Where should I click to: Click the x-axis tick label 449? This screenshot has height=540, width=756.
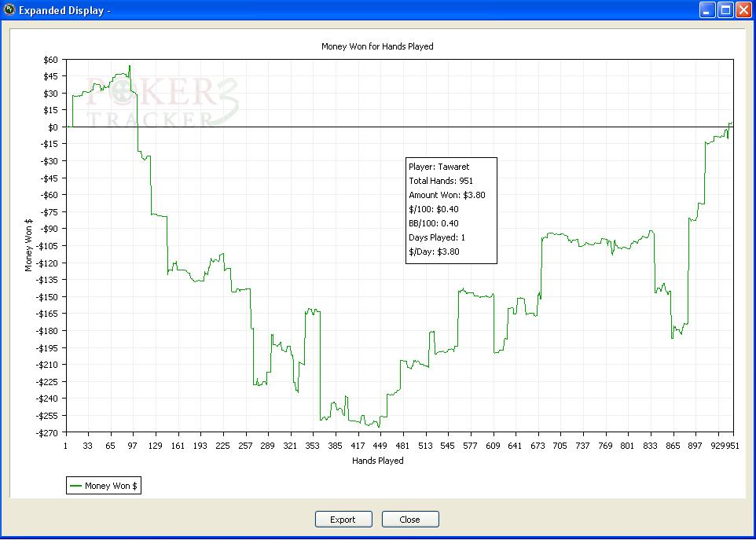point(380,446)
